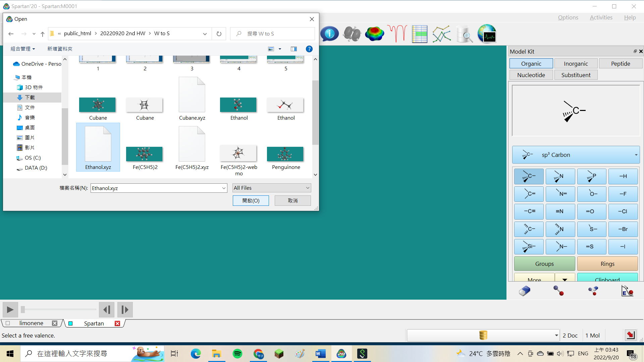Select the sp2 carbon C= button
Viewport: 644px width, 362px height.
pos(529,194)
